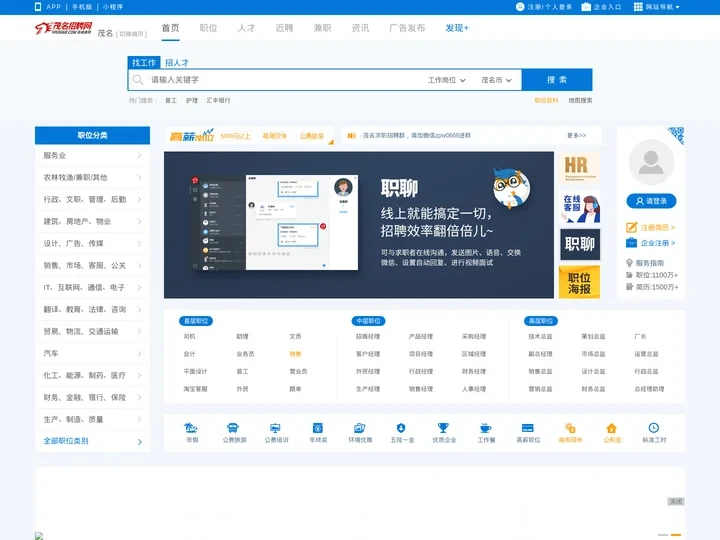This screenshot has height=540, width=720.
Task: Open the 资讯 nav menu item
Action: click(360, 28)
